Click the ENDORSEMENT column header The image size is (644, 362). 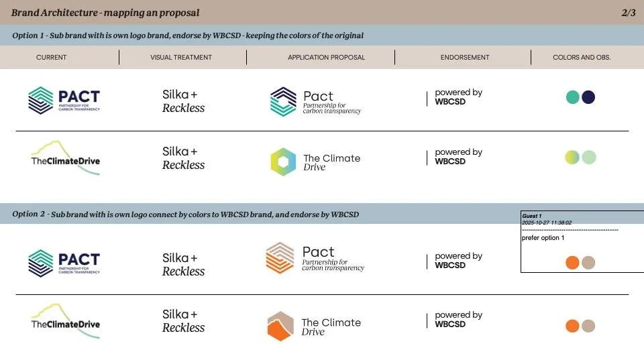465,58
